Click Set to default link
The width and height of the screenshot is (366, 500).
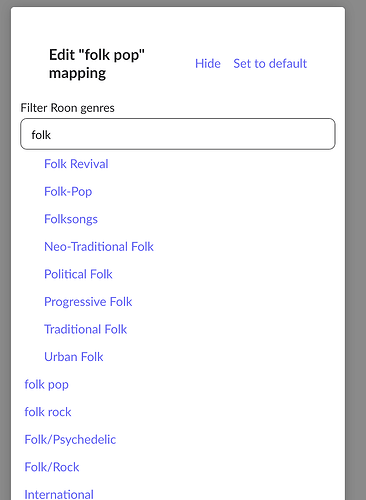coord(270,63)
